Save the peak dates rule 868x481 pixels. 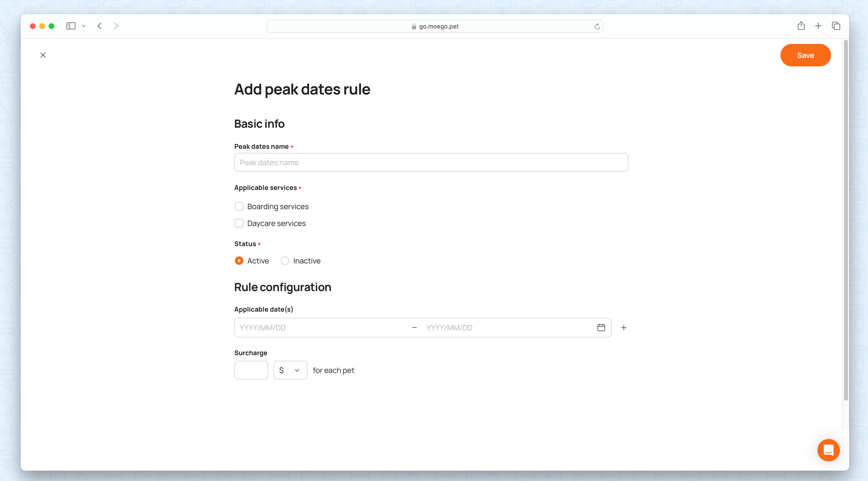(805, 55)
